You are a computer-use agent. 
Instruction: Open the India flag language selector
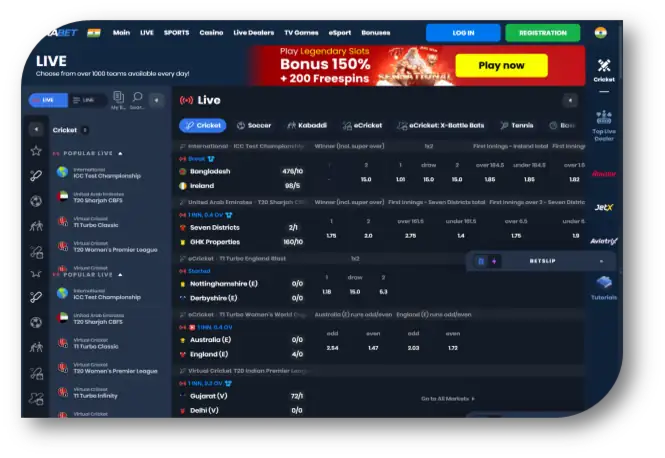pos(600,32)
